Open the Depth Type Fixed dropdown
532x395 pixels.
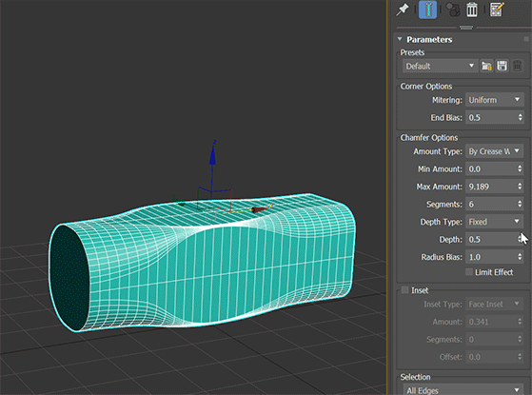point(494,222)
